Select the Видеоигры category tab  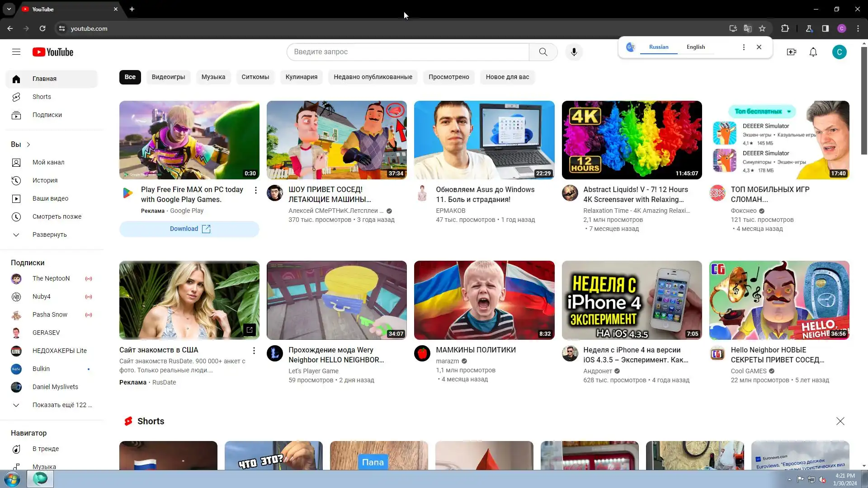pos(168,77)
